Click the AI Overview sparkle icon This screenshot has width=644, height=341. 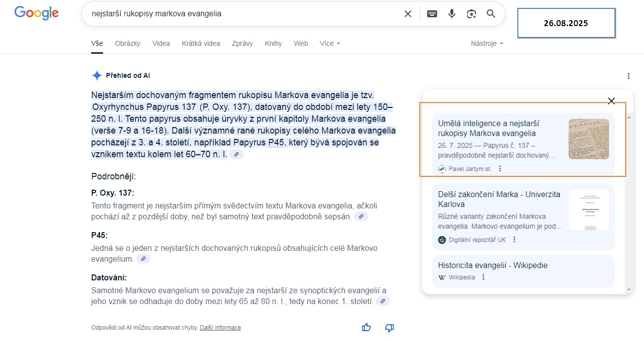(x=97, y=75)
